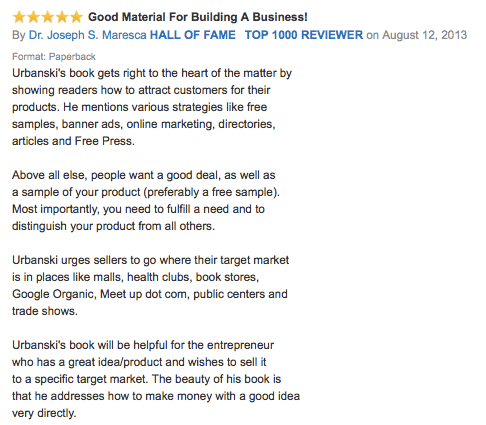Click the "Format: Paperback" label
The width and height of the screenshot is (486, 425).
tap(54, 57)
